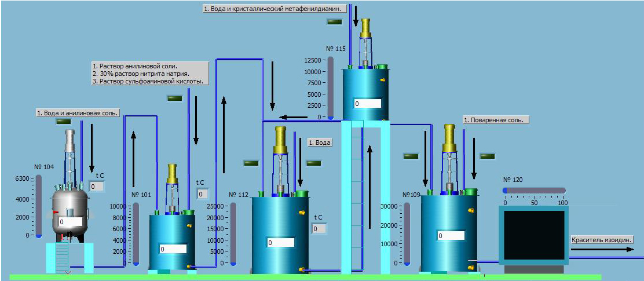
Task: Toggle the LED under 'Вода и анилиновая соль' label
Action: tap(63, 121)
